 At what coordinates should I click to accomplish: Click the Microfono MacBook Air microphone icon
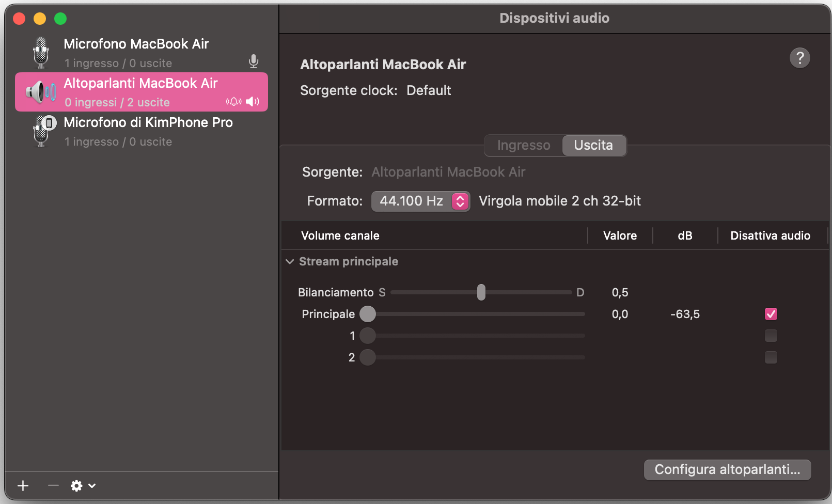(41, 52)
